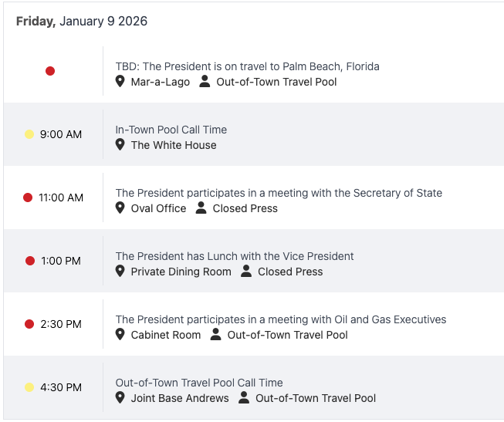Image resolution: width=504 pixels, height=422 pixels.
Task: Open the Secretary of State meeting event
Action: click(x=279, y=193)
